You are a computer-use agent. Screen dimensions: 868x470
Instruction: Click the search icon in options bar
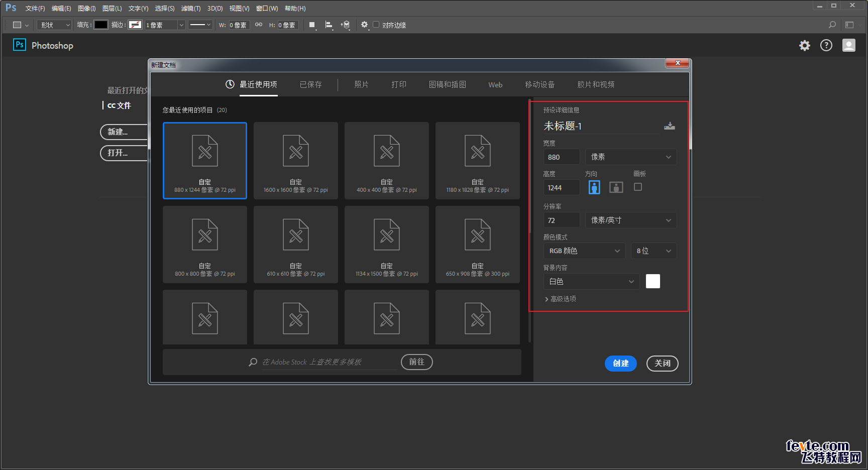tap(832, 25)
